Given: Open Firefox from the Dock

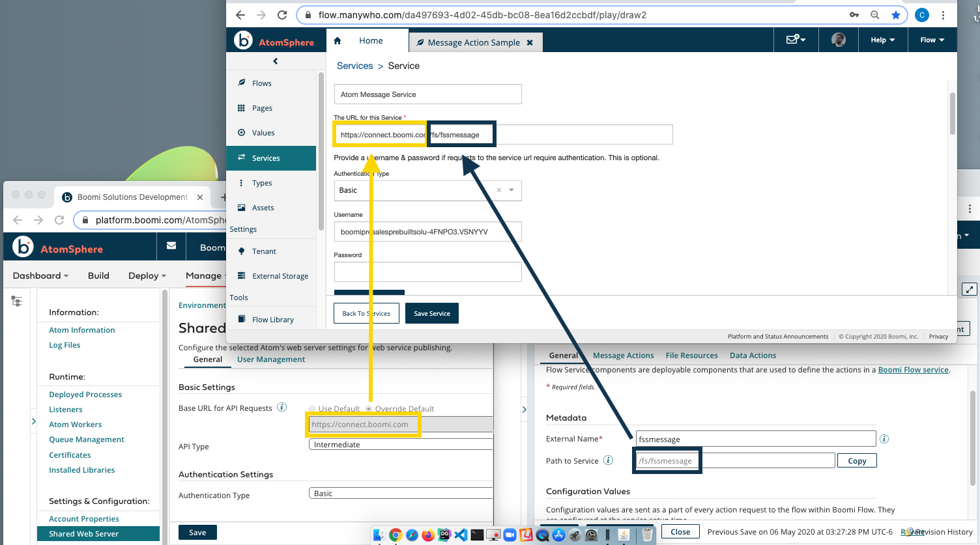Looking at the screenshot, I should tap(428, 535).
